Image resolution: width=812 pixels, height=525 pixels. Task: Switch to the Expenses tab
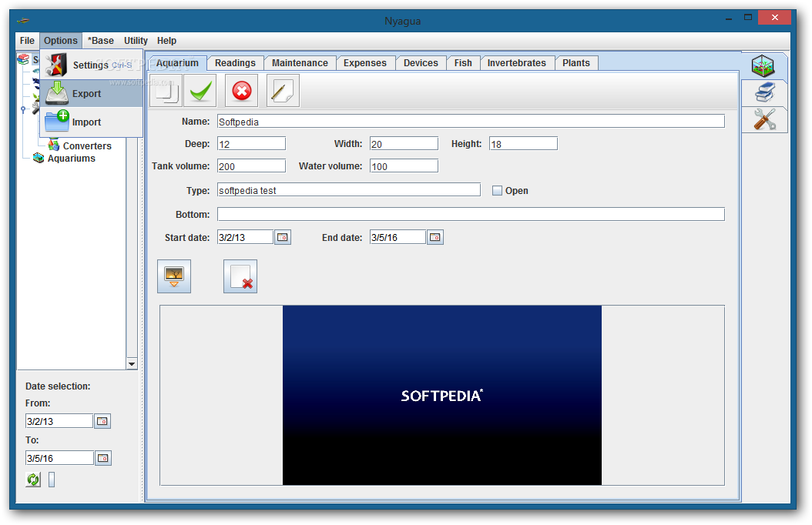click(365, 63)
